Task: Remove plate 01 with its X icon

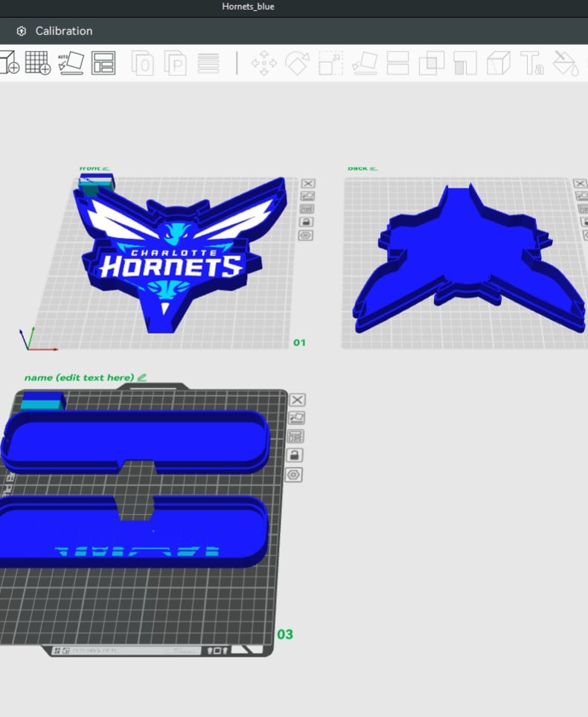Action: 308,183
